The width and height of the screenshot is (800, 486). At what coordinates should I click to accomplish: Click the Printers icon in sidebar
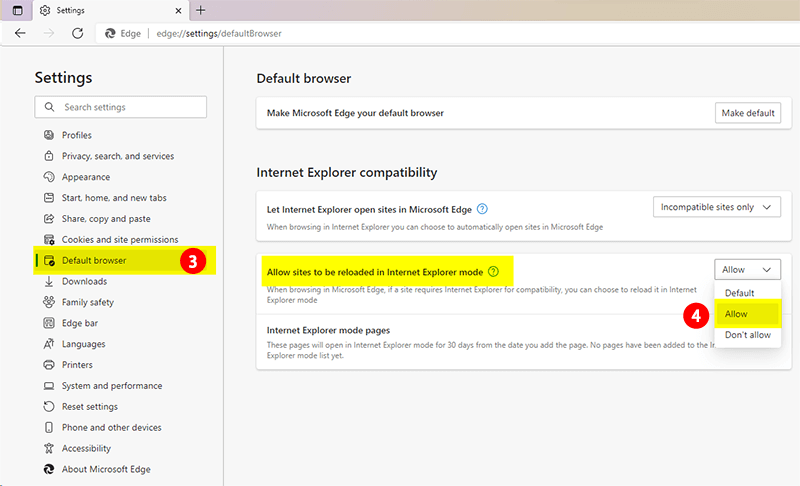pos(49,365)
